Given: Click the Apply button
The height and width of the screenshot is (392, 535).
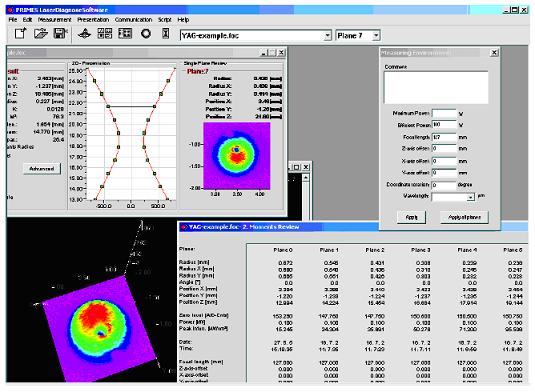Looking at the screenshot, I should click(x=411, y=217).
